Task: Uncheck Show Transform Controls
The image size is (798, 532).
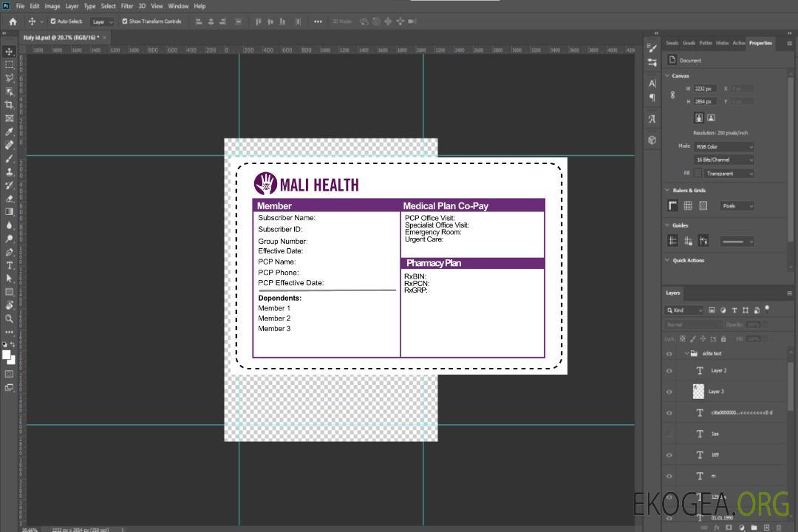Action: (x=124, y=21)
